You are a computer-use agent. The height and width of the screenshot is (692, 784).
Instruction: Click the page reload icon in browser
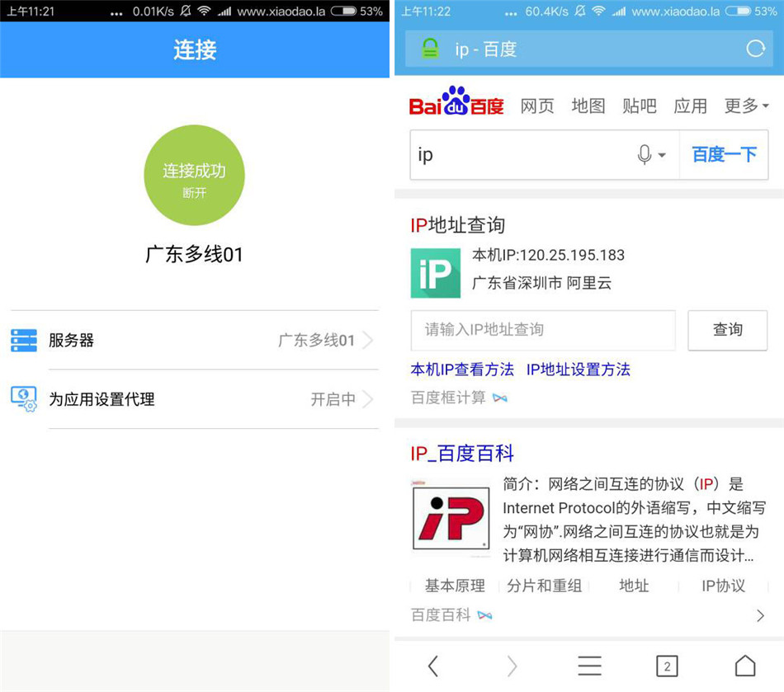click(755, 49)
